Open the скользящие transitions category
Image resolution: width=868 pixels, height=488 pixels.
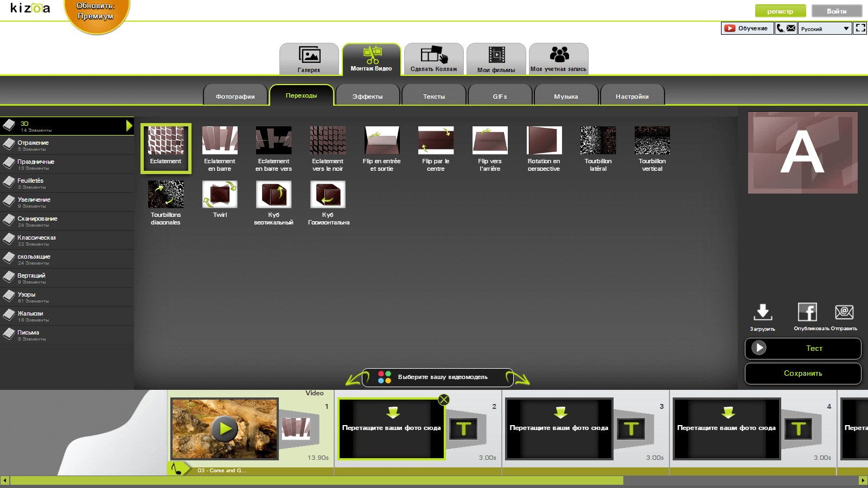(x=67, y=259)
